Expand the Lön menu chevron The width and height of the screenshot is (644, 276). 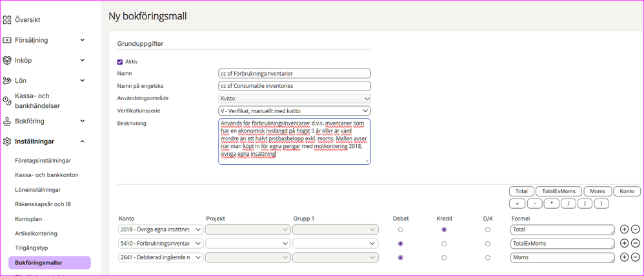[82, 80]
